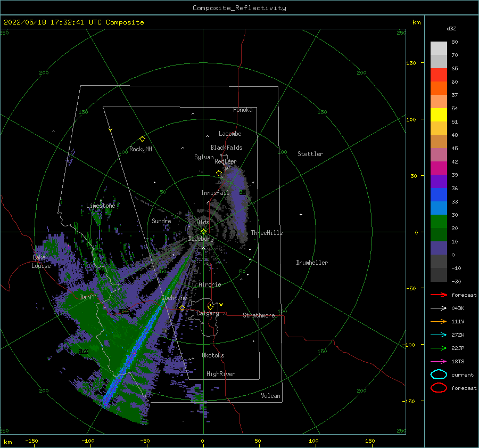The width and height of the screenshot is (479, 448).
Task: Click the Calgary city label
Action: [x=208, y=313]
